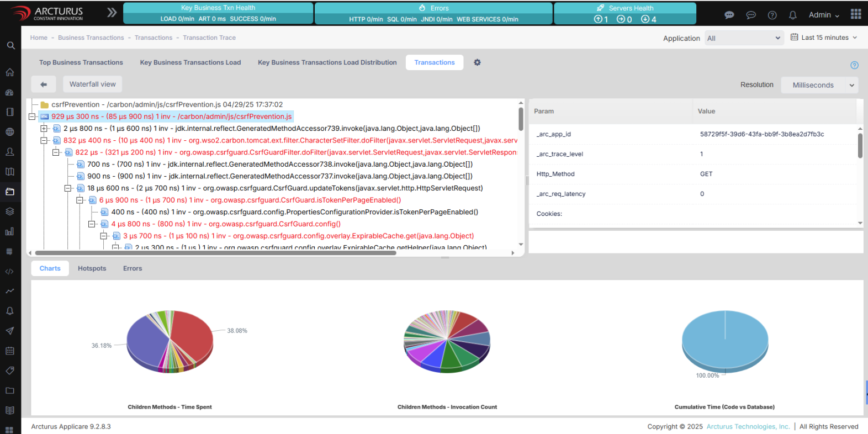Collapse the 929 µs csrfPrevention.js root node
This screenshot has width=868, height=434.
tap(32, 117)
